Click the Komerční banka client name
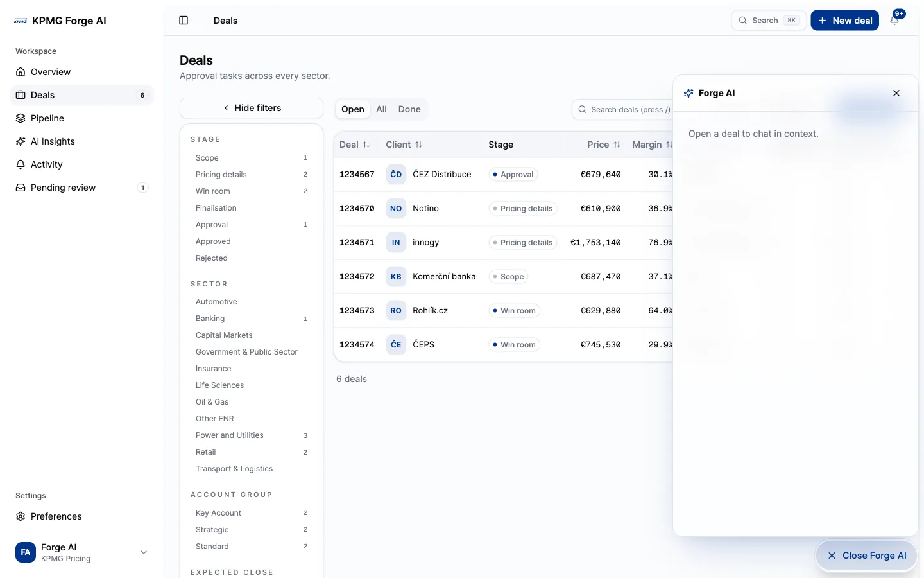The image size is (924, 578). (444, 277)
